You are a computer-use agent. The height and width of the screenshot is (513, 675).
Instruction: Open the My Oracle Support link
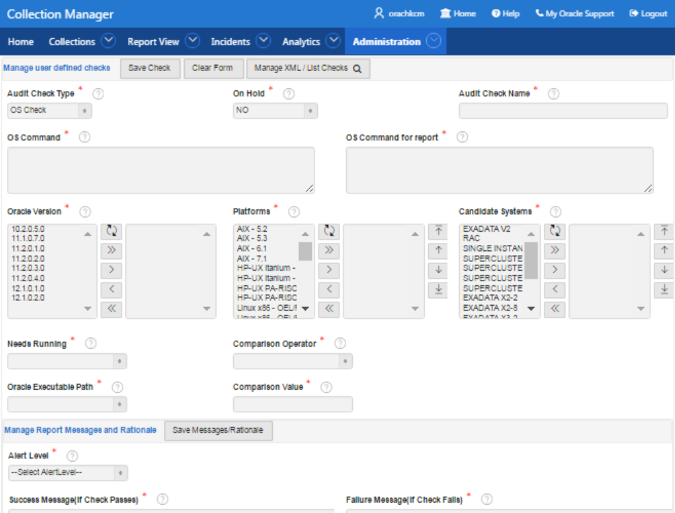[575, 14]
